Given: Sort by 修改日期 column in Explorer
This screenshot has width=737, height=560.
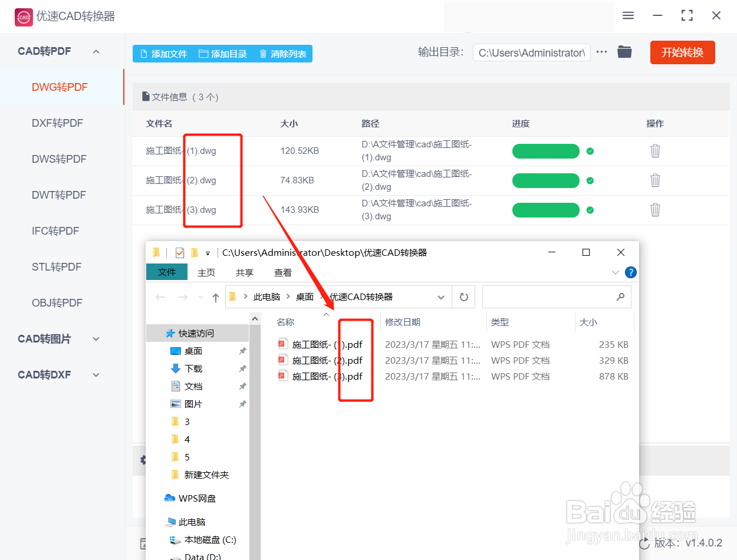Looking at the screenshot, I should coord(403,322).
